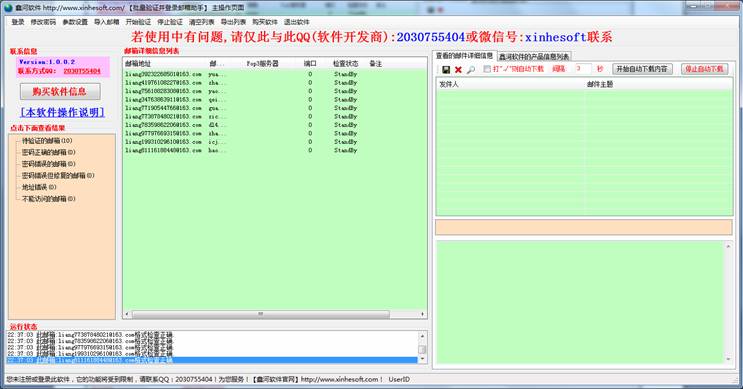The image size is (743, 389).
Task: Open the 导入邮箱 menu item
Action: point(107,22)
